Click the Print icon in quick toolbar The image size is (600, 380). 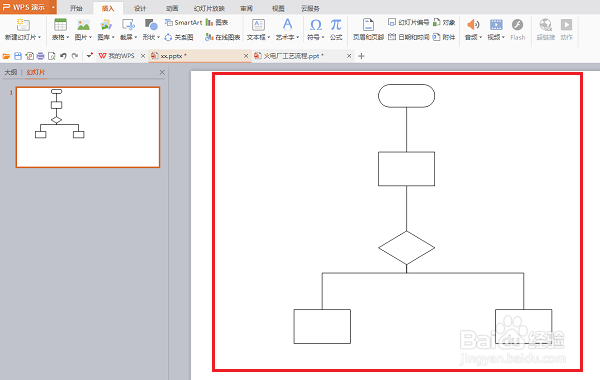click(40, 56)
